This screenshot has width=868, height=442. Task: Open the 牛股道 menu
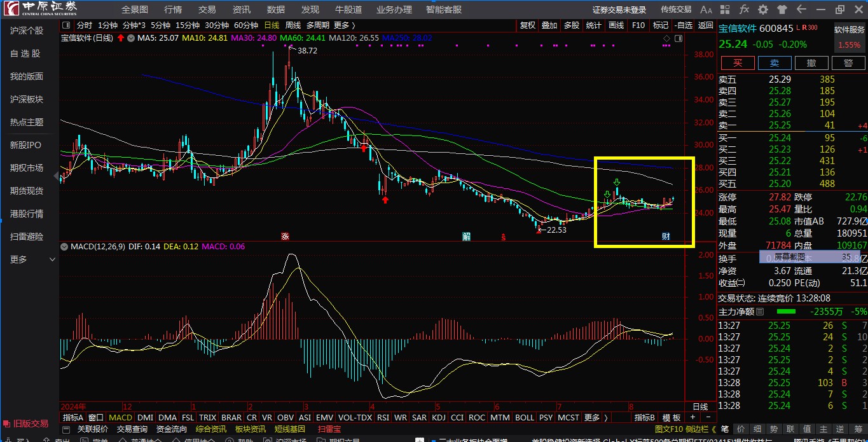click(x=348, y=10)
